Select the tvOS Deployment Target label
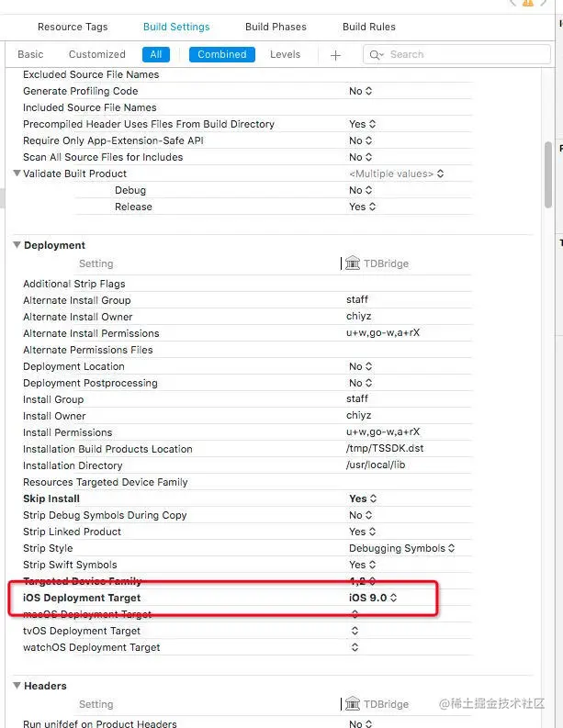 point(82,631)
